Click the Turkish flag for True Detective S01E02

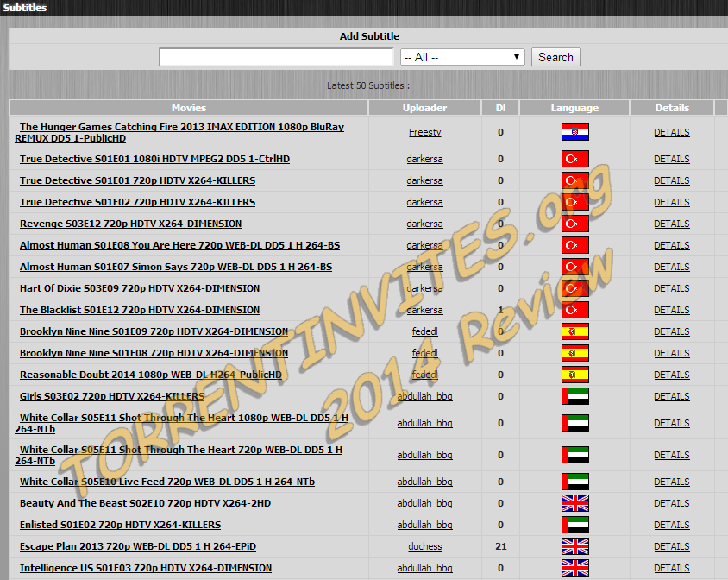point(574,202)
